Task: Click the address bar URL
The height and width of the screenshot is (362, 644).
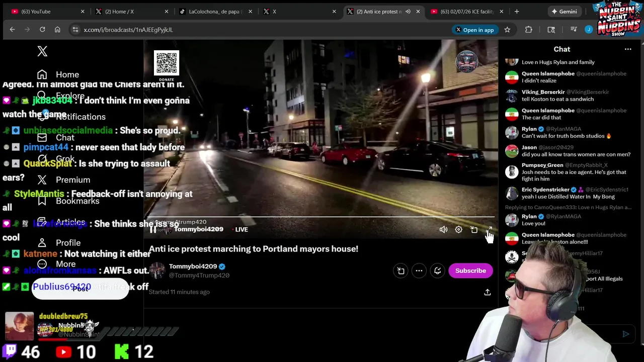Action: pyautogui.click(x=128, y=30)
